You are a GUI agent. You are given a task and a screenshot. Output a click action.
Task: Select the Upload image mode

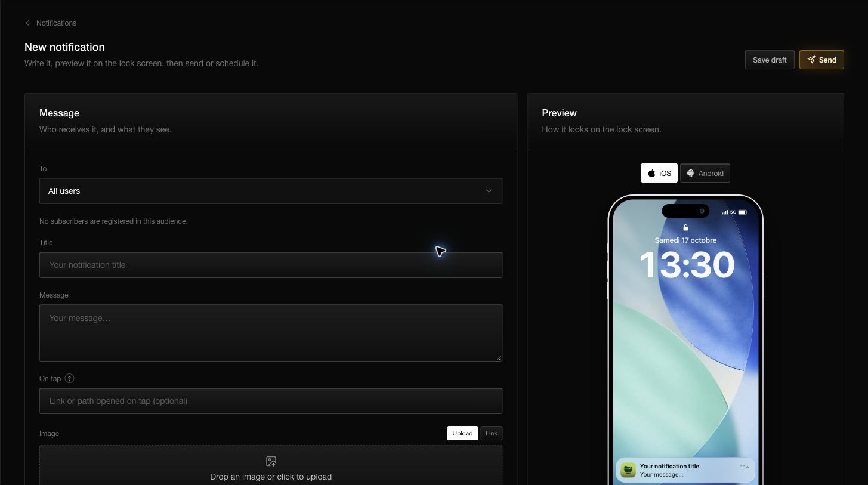coord(462,433)
